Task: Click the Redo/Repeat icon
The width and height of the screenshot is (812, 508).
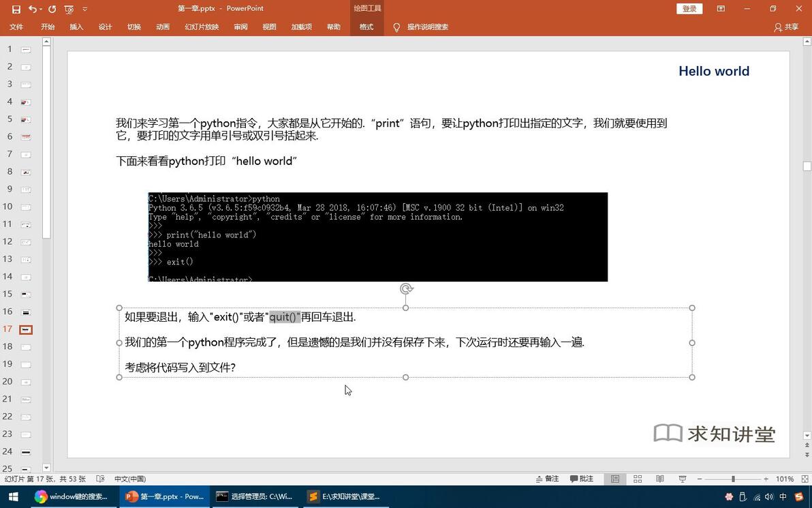Action: (52, 9)
